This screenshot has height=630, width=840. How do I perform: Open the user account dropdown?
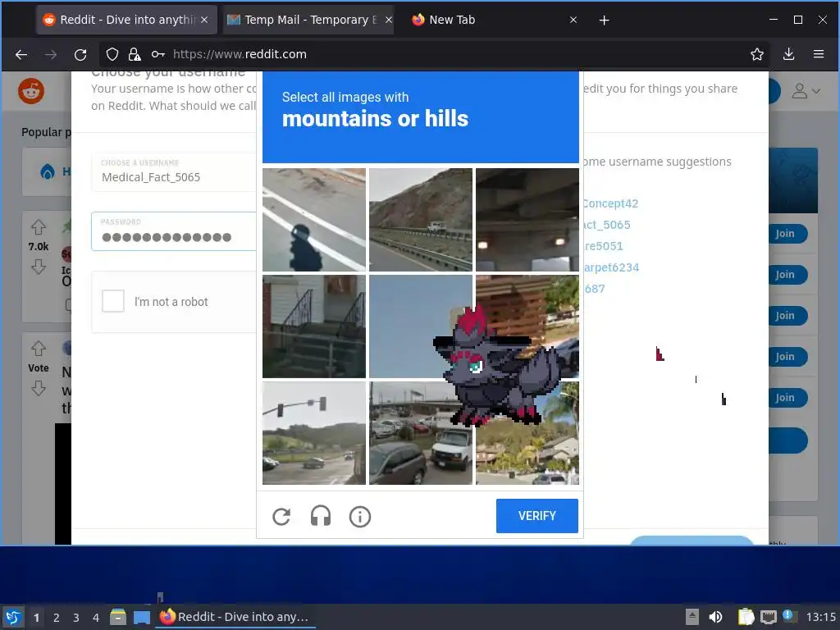pos(806,91)
